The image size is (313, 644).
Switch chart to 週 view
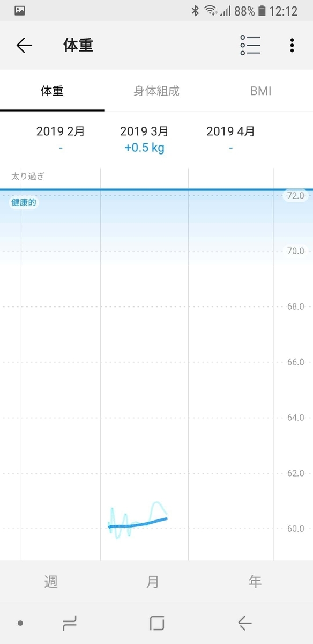51,582
